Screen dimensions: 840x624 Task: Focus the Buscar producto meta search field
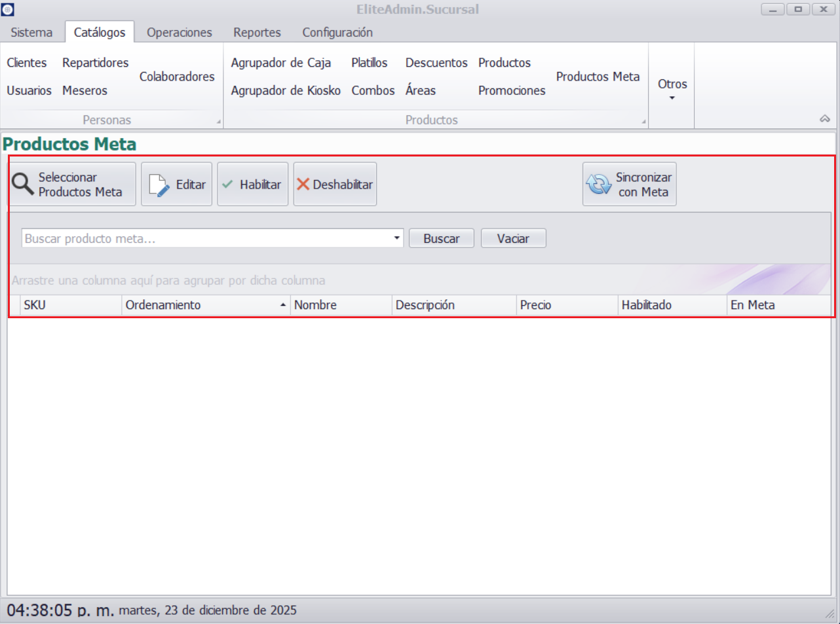pyautogui.click(x=206, y=238)
